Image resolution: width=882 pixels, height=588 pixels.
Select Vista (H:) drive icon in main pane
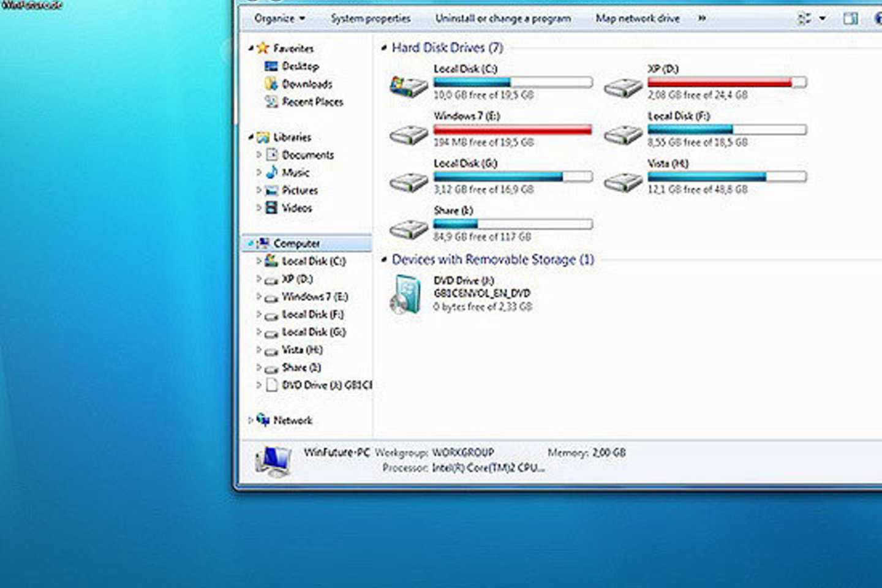click(623, 181)
